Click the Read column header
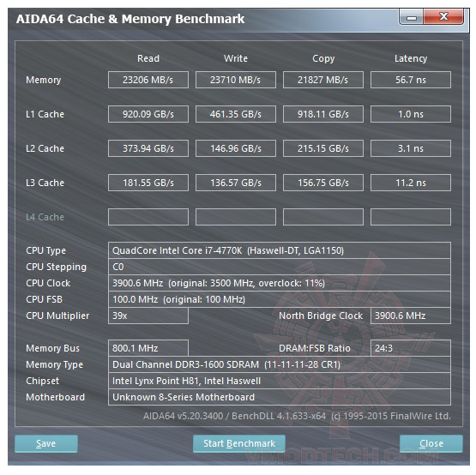The image size is (476, 475). click(148, 58)
